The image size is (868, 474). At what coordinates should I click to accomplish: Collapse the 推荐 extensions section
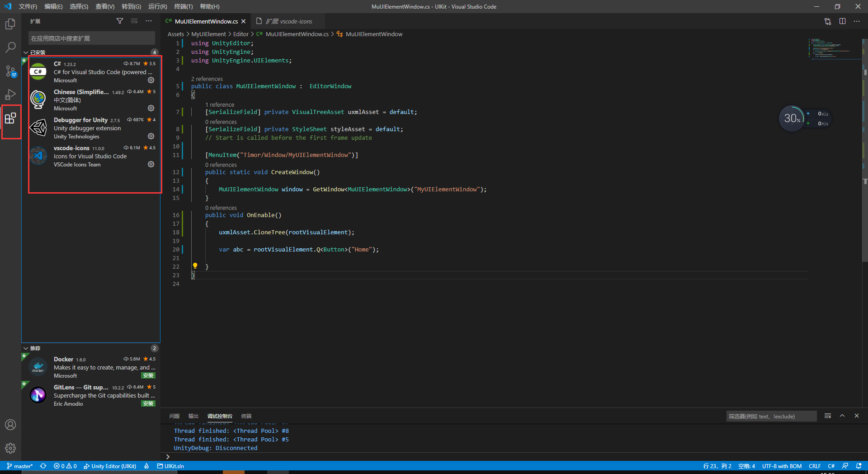pyautogui.click(x=26, y=348)
